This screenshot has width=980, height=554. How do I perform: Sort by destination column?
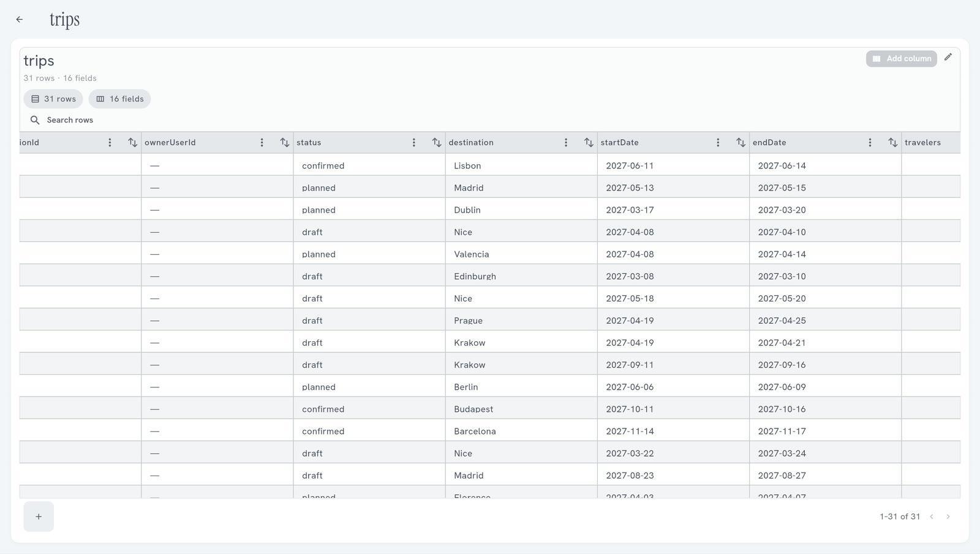pos(589,143)
